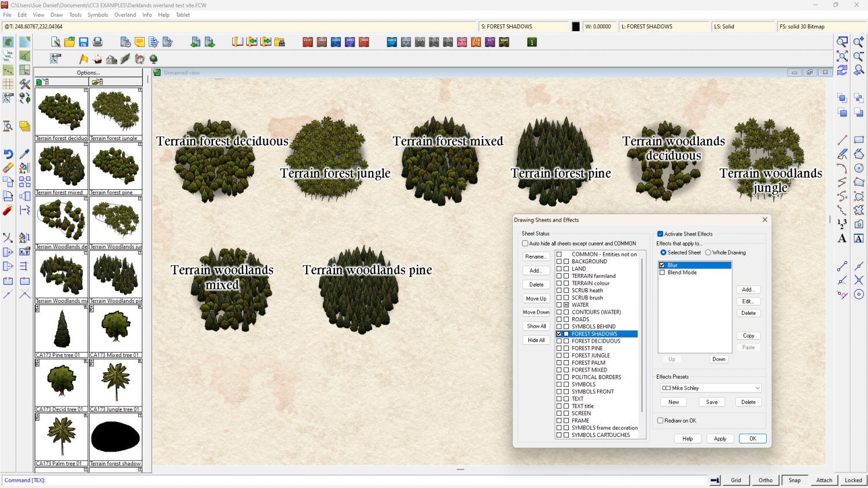
Task: Click the Undo blue arrow icon
Action: pos(8,153)
